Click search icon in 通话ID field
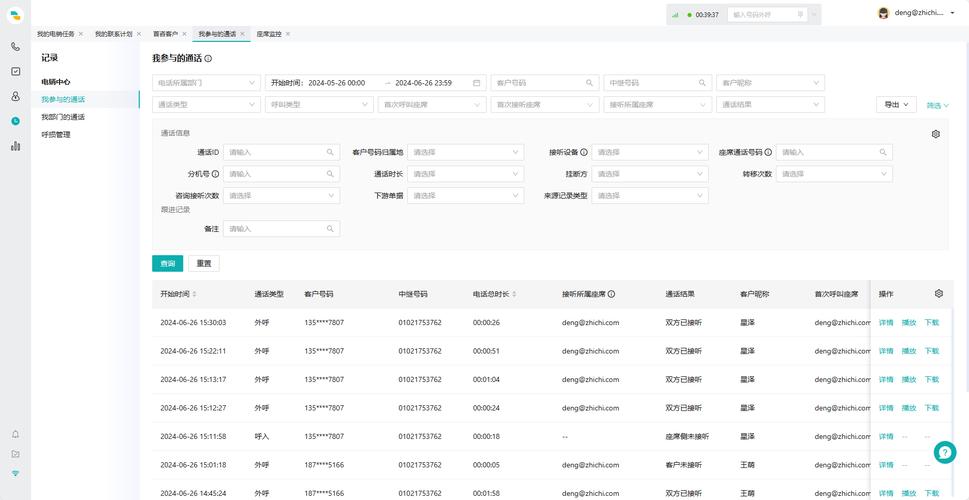The height and width of the screenshot is (500, 969). [x=330, y=152]
